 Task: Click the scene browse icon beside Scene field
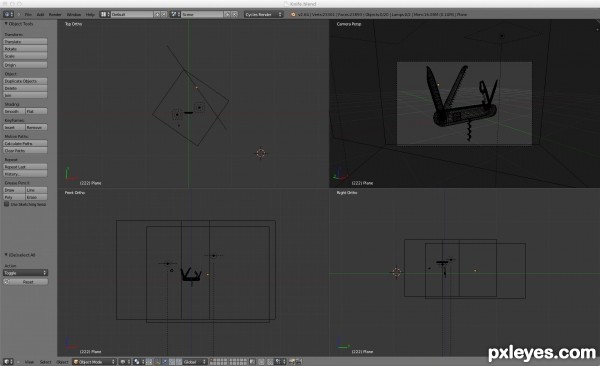pyautogui.click(x=175, y=14)
